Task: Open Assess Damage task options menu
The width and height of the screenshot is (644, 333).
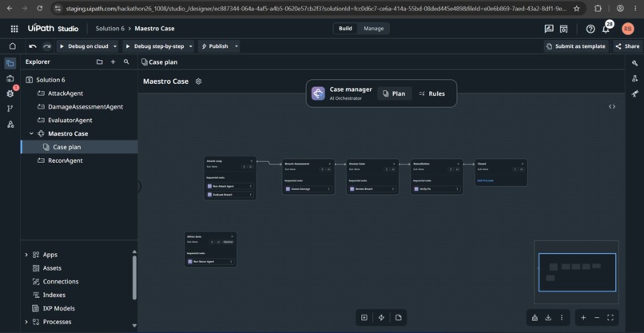Action: (x=329, y=189)
